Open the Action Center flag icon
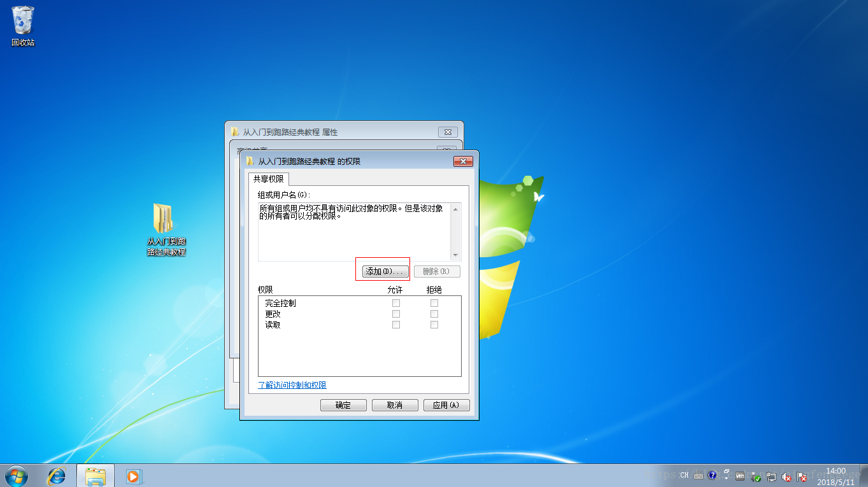The height and width of the screenshot is (487, 868). (802, 477)
